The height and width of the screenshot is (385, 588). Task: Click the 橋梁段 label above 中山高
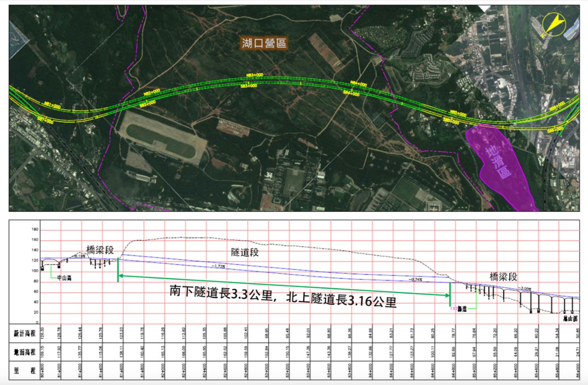[x=100, y=250]
